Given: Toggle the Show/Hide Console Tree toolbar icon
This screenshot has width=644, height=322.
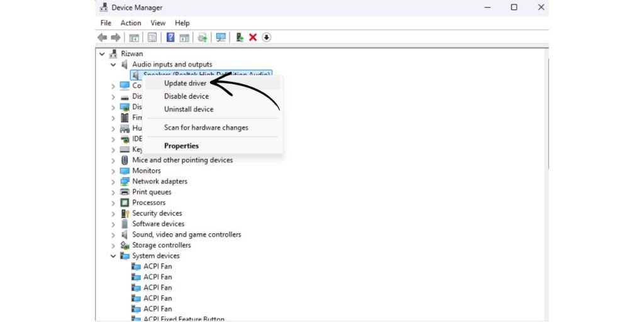Looking at the screenshot, I should click(x=134, y=37).
